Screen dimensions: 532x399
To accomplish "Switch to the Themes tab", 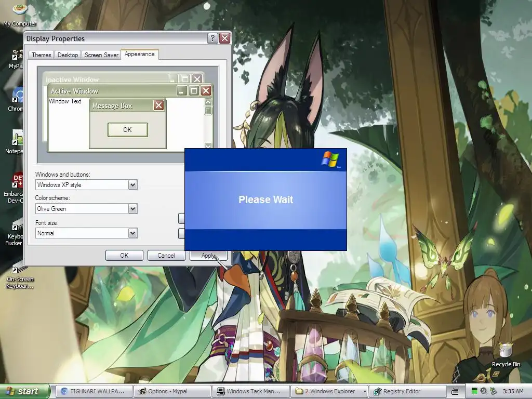I will coord(41,55).
